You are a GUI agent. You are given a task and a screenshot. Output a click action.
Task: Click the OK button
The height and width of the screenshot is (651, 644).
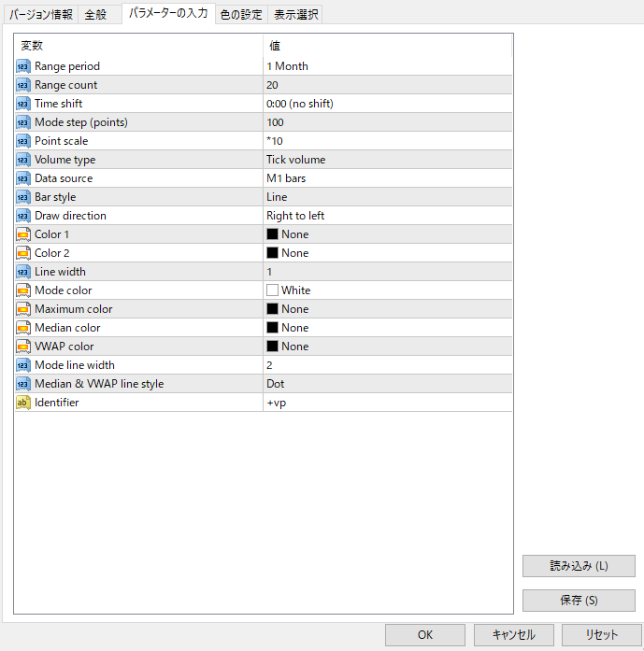pos(425,635)
